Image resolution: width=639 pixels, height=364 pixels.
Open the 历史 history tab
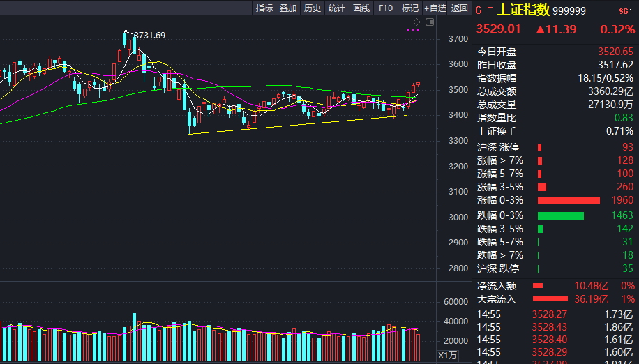tap(313, 8)
